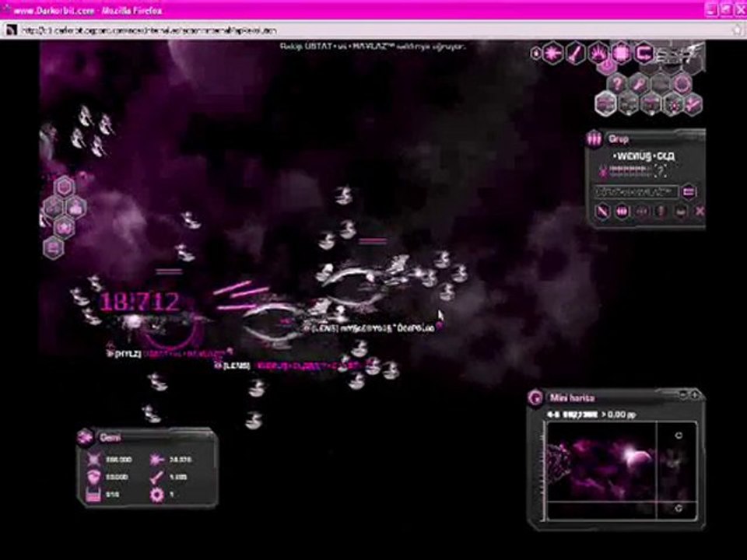Select the laser burst ammo hexagon icon
This screenshot has height=560, width=747.
(x=553, y=53)
